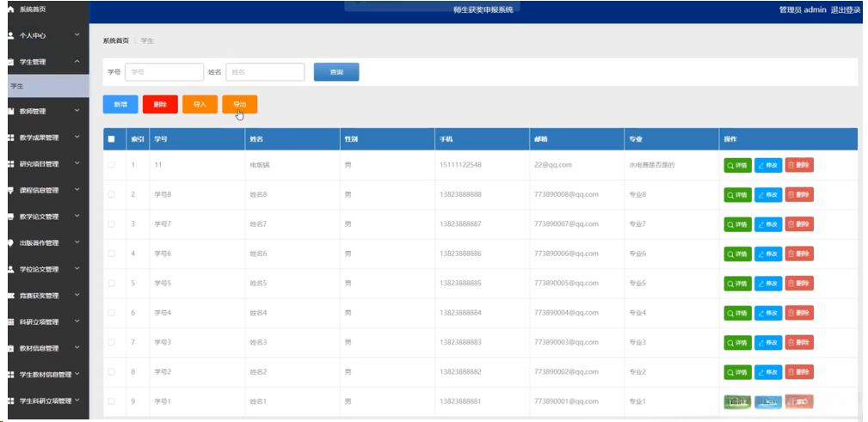Open 详情 for row 学号8

click(737, 195)
